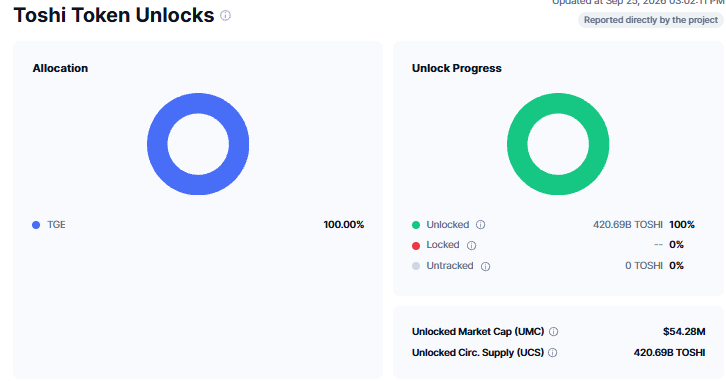Click the 'Allocation' heading

pyautogui.click(x=60, y=68)
